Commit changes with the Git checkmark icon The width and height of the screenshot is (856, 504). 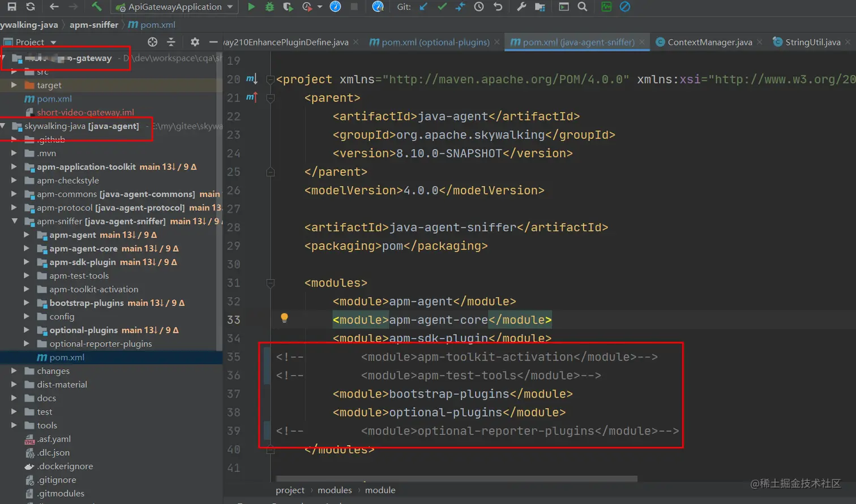point(442,7)
